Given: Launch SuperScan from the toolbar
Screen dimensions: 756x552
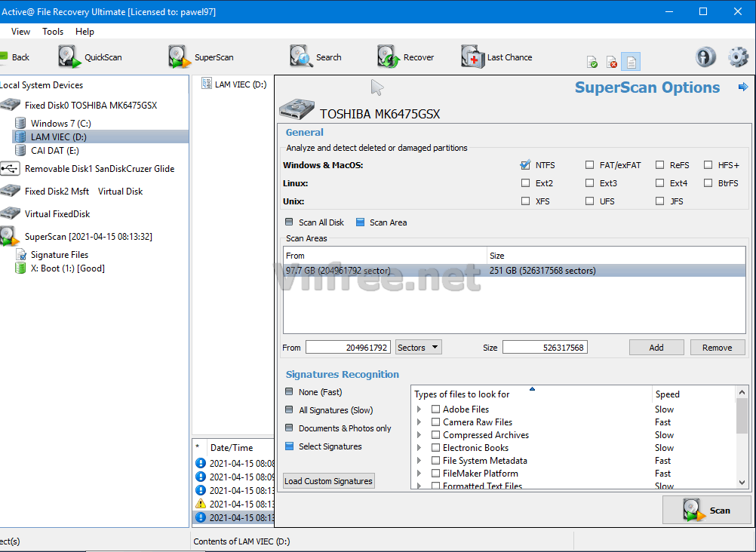Looking at the screenshot, I should [180, 57].
